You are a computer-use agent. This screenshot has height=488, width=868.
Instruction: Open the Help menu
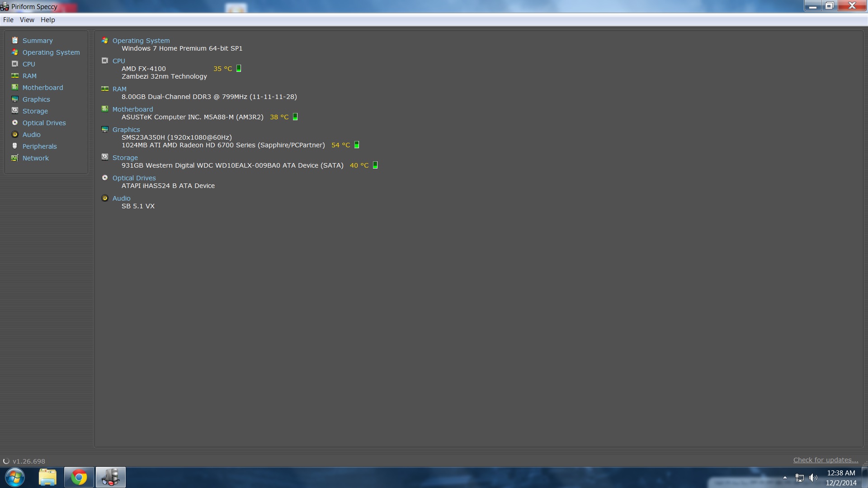(48, 20)
